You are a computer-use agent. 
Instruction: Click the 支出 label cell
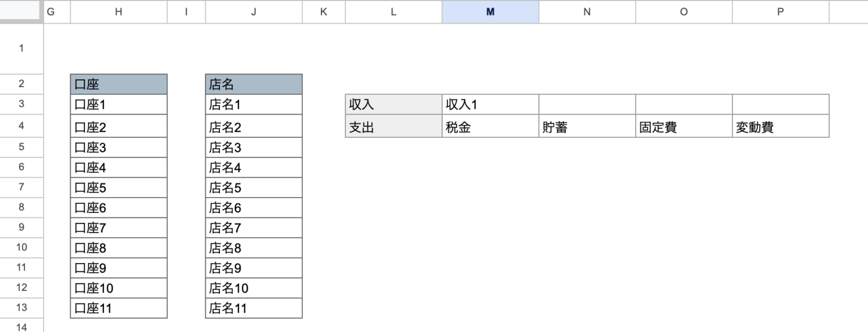(x=393, y=127)
